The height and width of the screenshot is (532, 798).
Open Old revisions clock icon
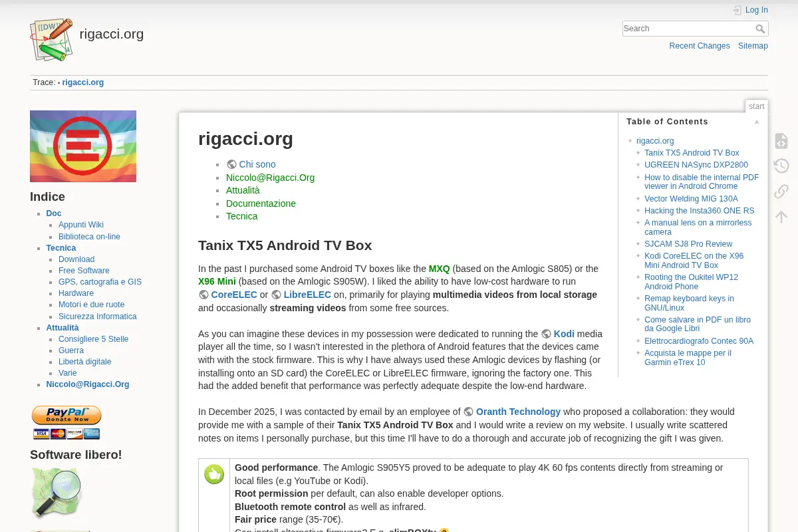781,166
